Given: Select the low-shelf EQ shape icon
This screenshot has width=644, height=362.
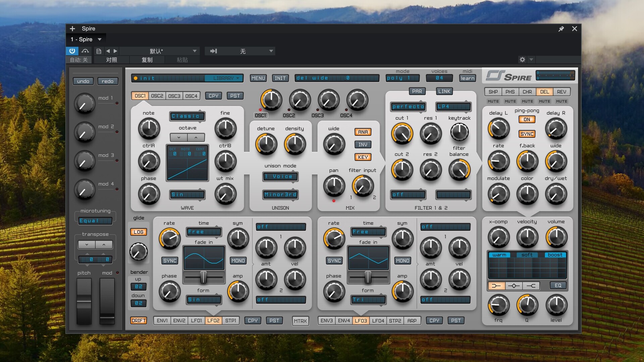Looking at the screenshot, I should [x=496, y=286].
